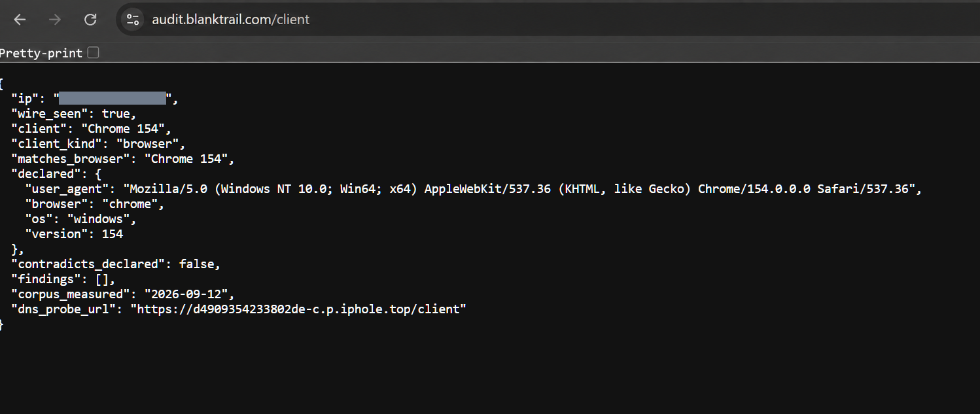
Task: Click the "version": 154 line
Action: click(x=74, y=234)
